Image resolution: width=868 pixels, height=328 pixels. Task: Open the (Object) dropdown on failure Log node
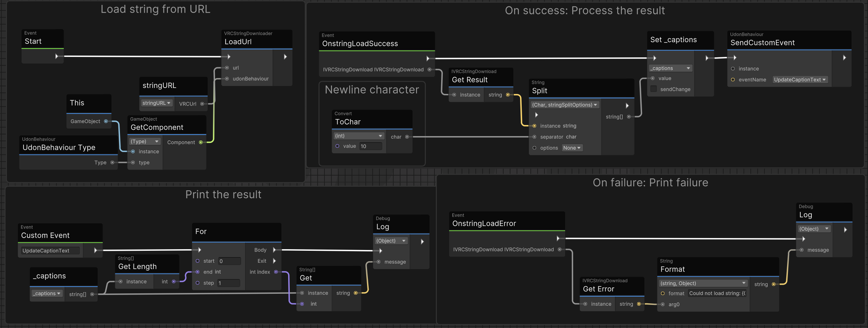(x=814, y=229)
